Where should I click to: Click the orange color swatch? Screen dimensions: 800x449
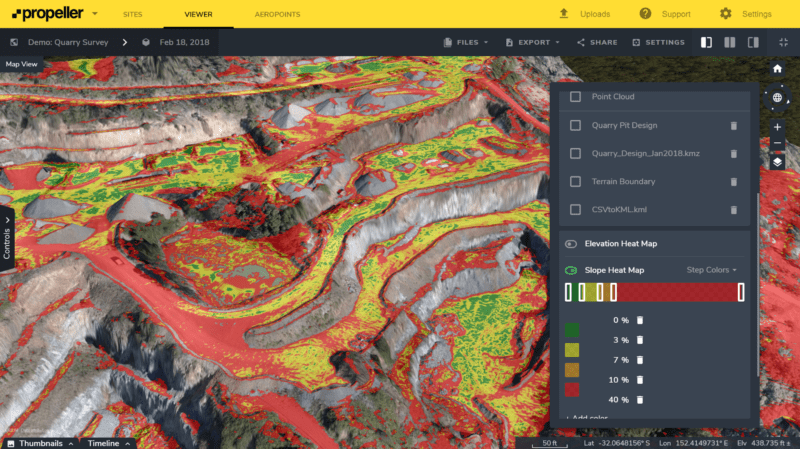(572, 370)
